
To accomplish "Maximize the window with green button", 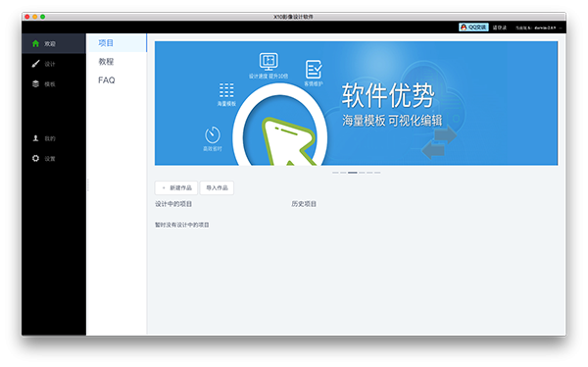I will [x=43, y=17].
